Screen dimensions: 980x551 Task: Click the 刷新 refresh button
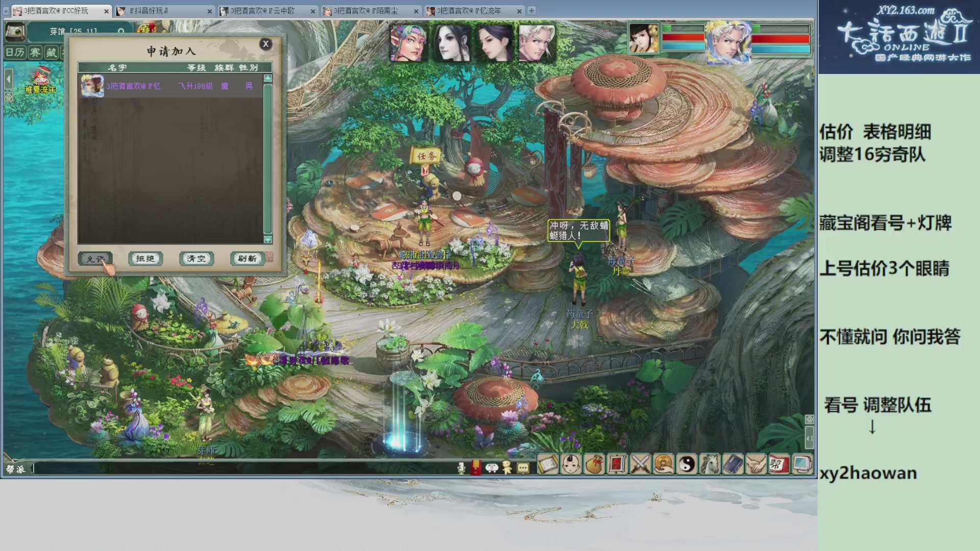[247, 259]
